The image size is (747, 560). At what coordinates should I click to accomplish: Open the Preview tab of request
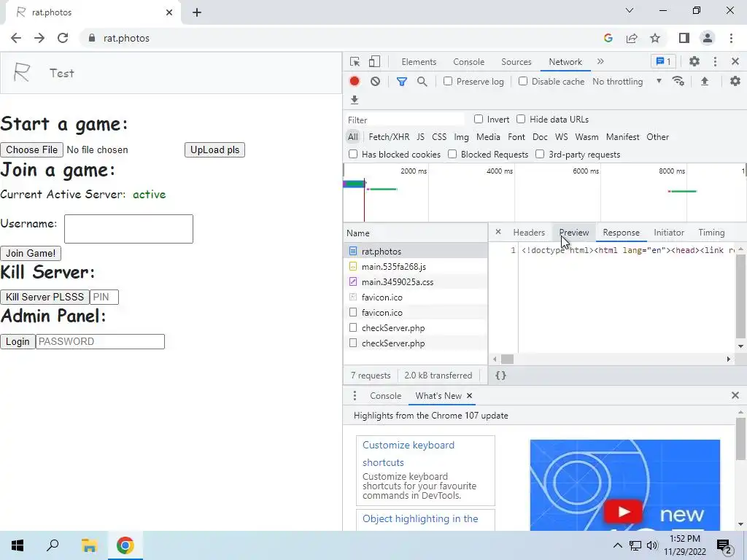click(574, 233)
